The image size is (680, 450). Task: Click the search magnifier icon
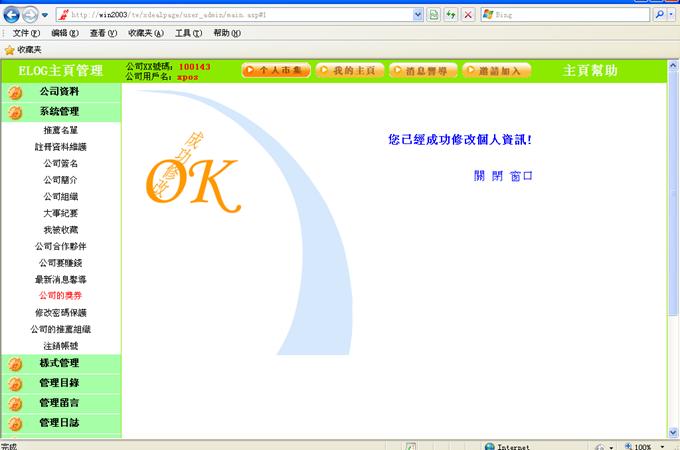click(x=660, y=15)
